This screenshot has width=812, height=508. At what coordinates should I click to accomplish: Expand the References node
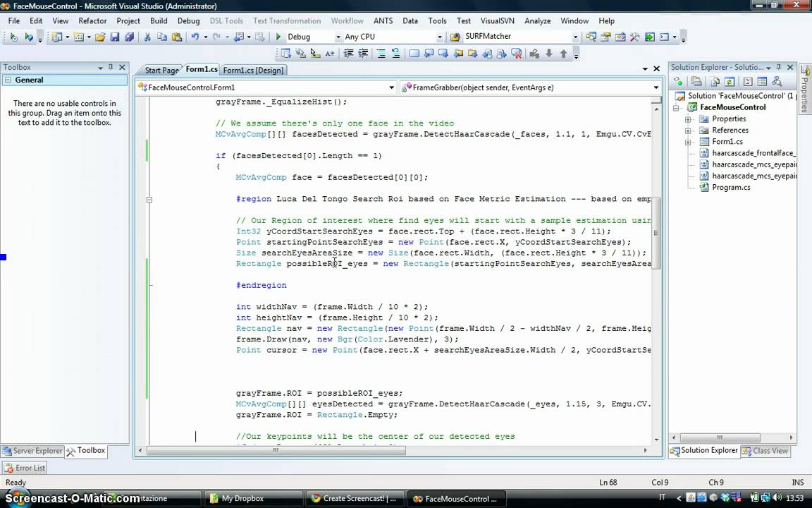coord(688,130)
